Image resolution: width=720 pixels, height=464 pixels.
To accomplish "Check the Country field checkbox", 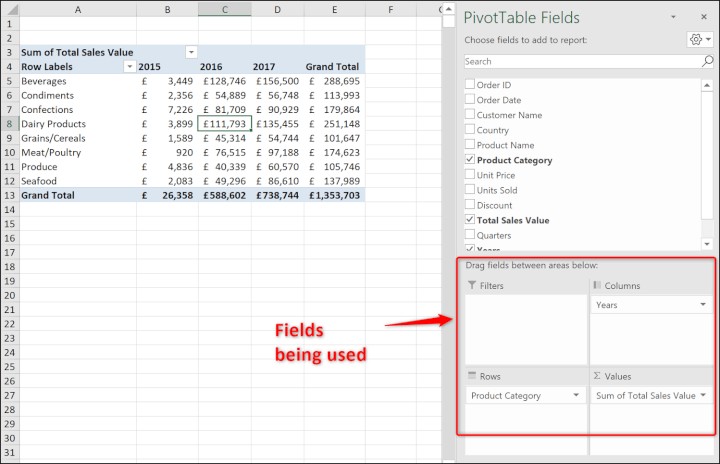I will 470,129.
